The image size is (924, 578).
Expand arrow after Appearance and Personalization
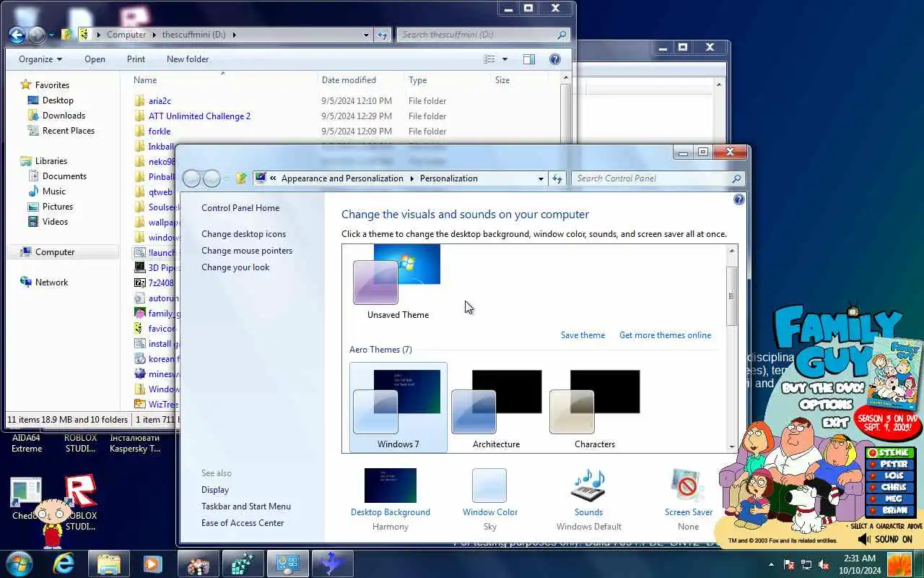point(412,178)
